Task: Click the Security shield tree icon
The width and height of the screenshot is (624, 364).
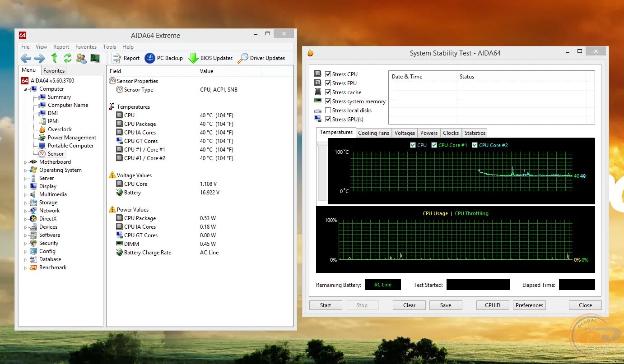Action: 33,243
